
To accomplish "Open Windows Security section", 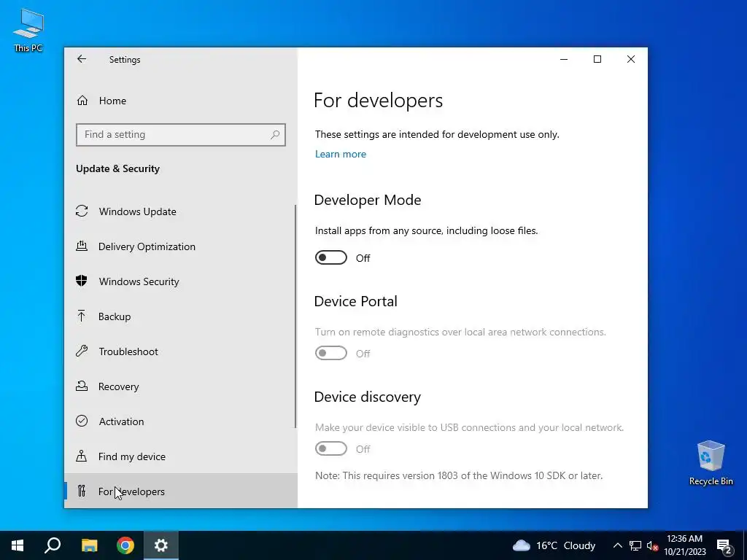I will pos(181,281).
